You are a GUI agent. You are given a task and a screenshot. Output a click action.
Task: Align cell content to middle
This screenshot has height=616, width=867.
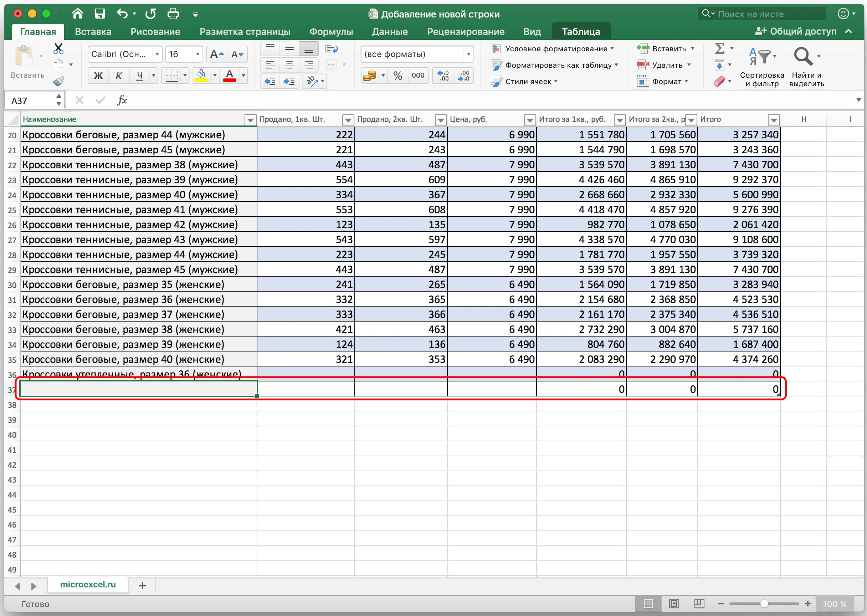(289, 49)
